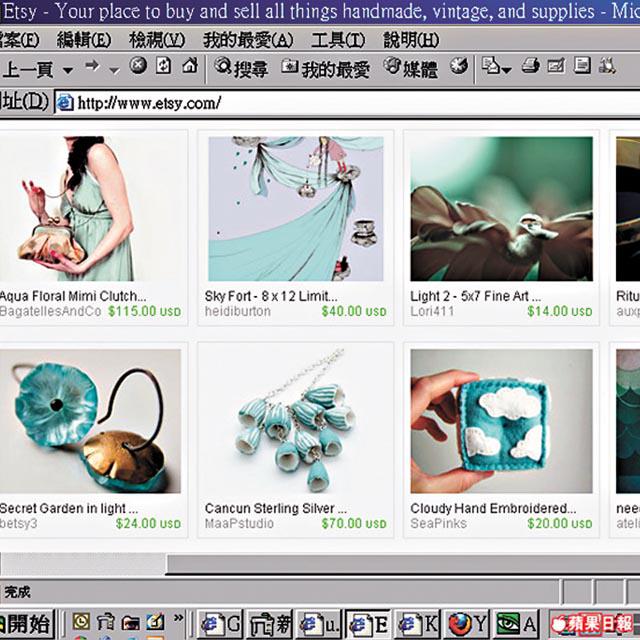Click the Print toolbar icon
Image resolution: width=640 pixels, height=640 pixels.
531,65
